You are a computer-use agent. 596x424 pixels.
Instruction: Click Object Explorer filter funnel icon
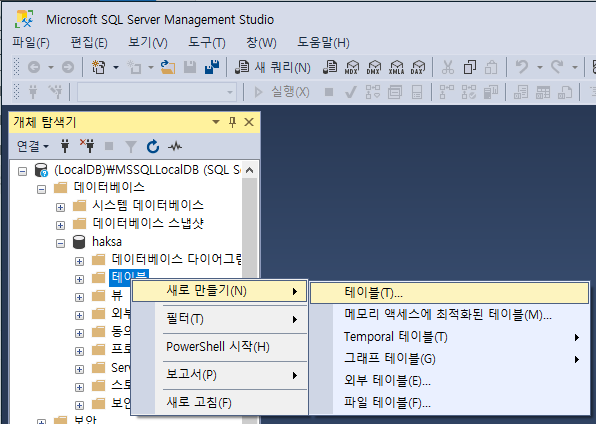tap(131, 146)
